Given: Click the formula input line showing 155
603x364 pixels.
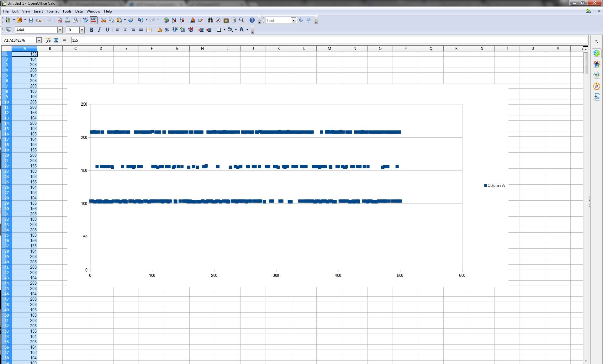Looking at the screenshot, I should click(x=329, y=40).
